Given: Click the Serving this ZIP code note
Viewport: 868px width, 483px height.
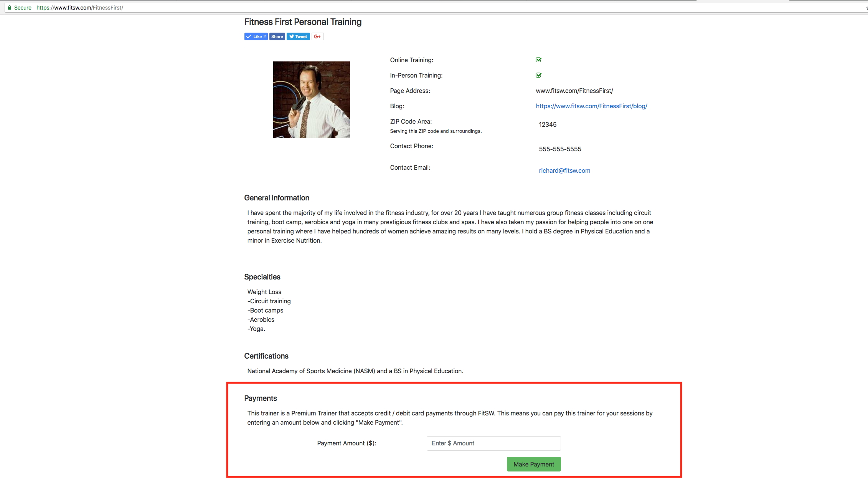Looking at the screenshot, I should click(436, 131).
